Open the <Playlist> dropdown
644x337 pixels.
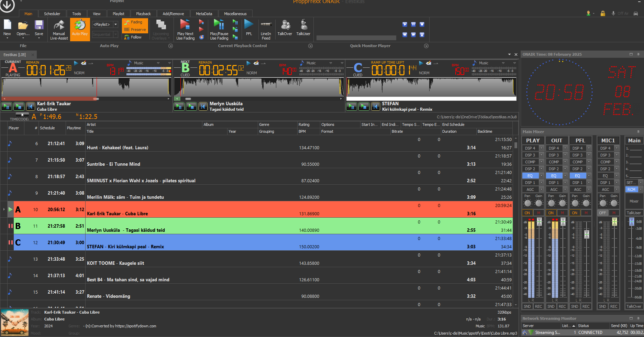click(116, 24)
